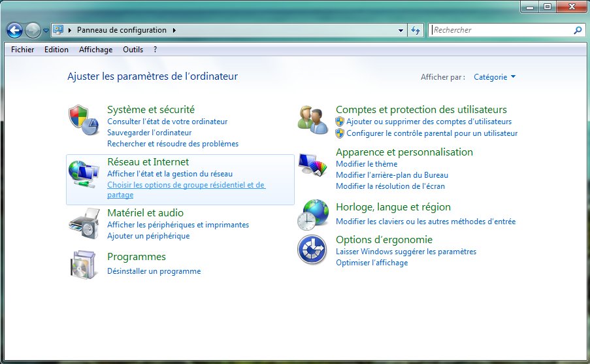Open Apparence et personnalisation heading
590x364 pixels.
tap(404, 152)
